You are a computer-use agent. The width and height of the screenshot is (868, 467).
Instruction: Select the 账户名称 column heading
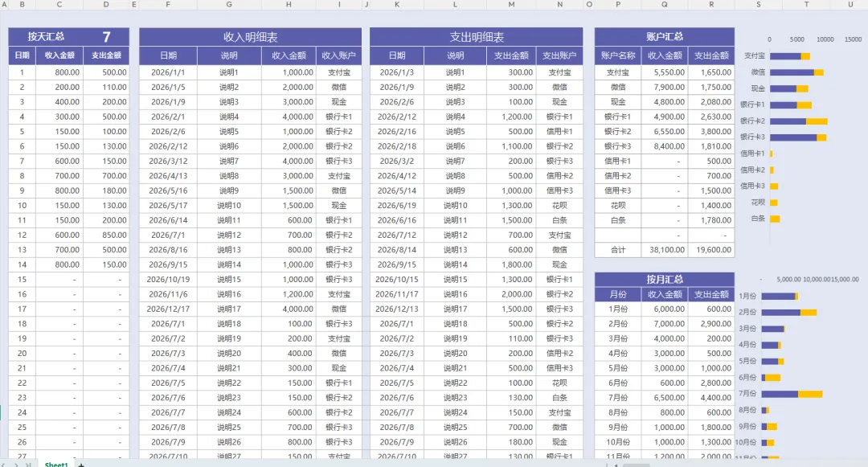coord(618,55)
